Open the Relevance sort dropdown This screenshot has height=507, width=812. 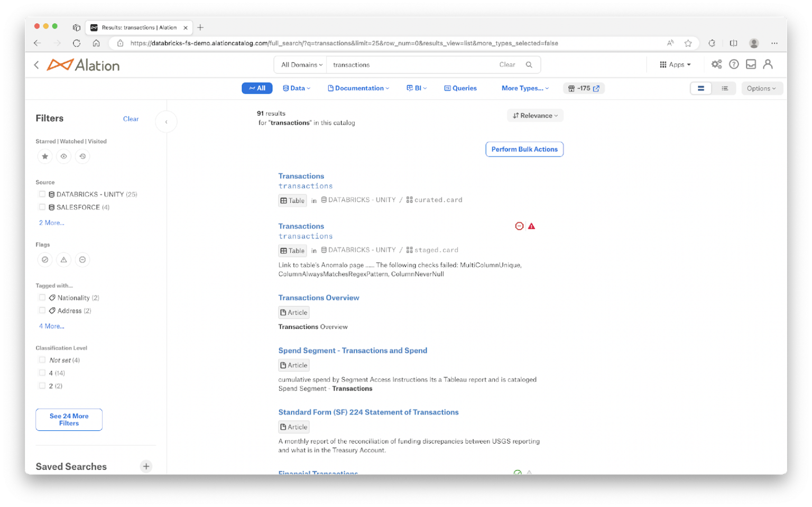[x=535, y=115]
